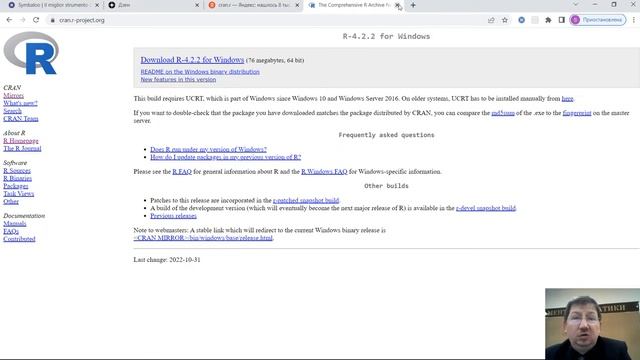640x360 pixels.
Task: Open the fingerprint link
Action: click(577, 113)
